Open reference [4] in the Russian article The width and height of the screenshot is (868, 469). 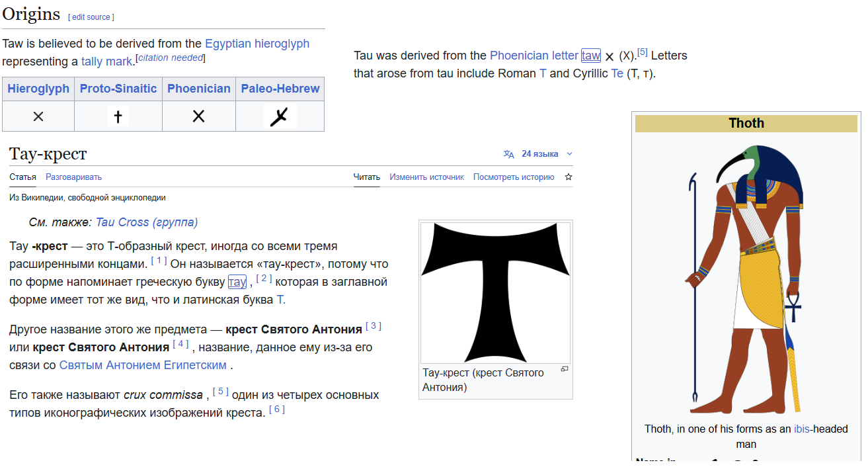click(180, 343)
